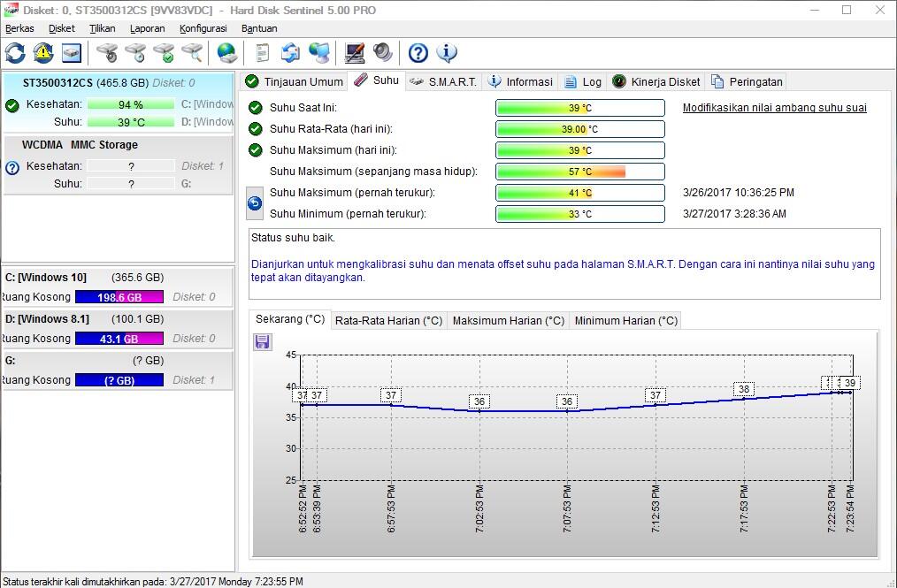The image size is (897, 588).
Task: Click the disk with clock icon
Action: (135, 53)
